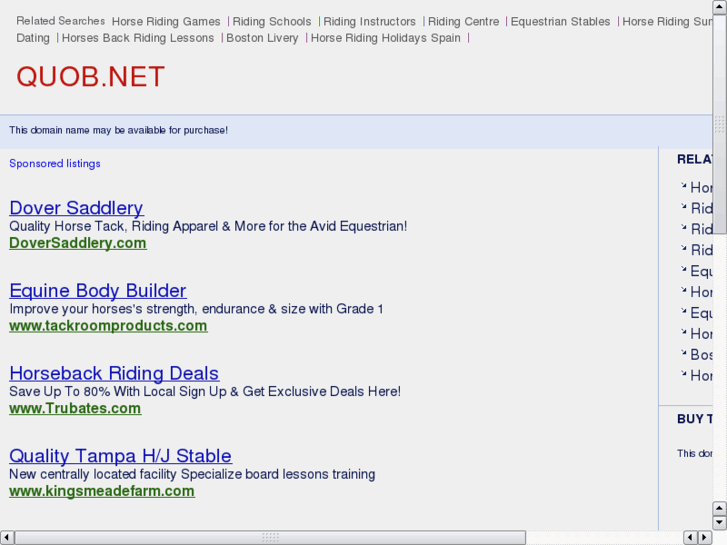Click the vertical scrollbar thumb

tap(720, 124)
